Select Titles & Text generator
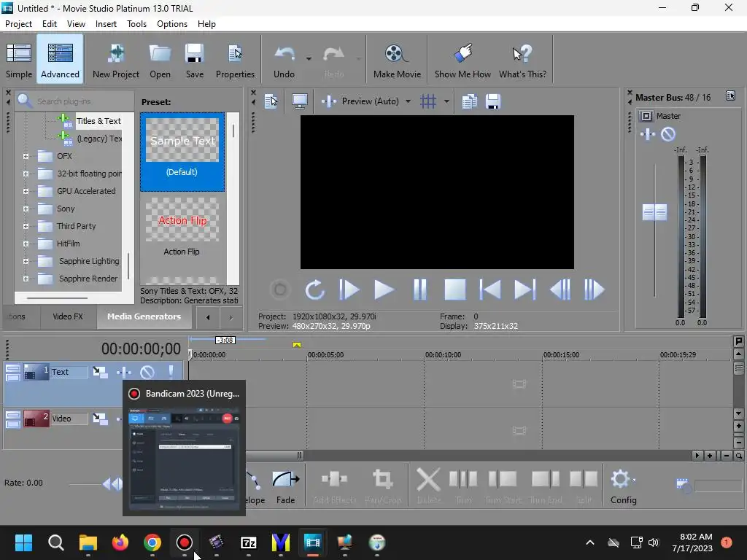Viewport: 747px width, 560px height. pyautogui.click(x=98, y=121)
